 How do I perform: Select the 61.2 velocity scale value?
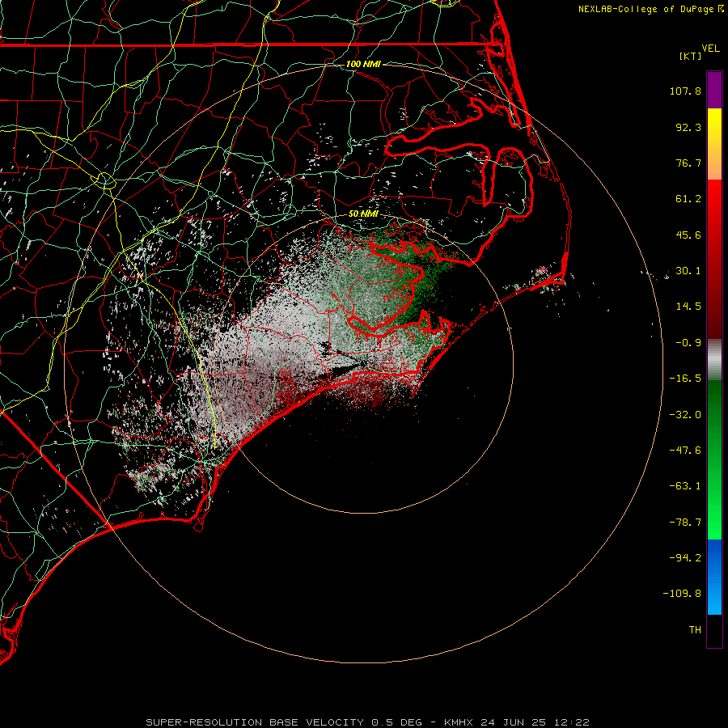(x=688, y=199)
